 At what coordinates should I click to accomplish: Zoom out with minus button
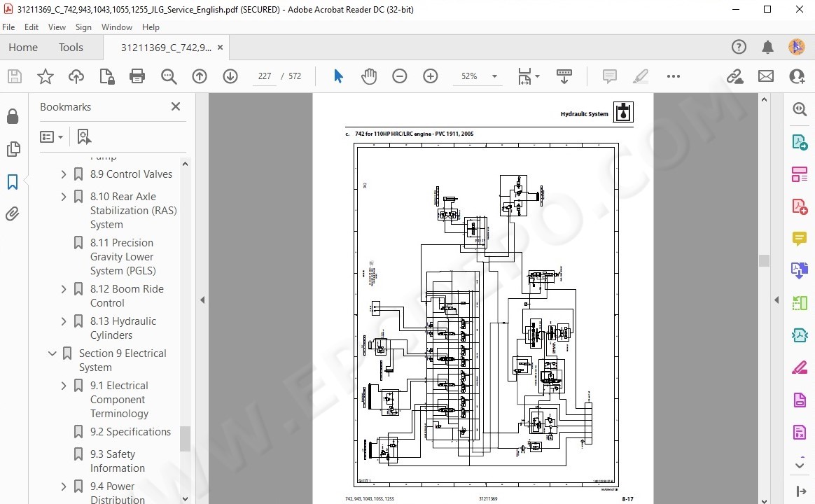point(400,76)
